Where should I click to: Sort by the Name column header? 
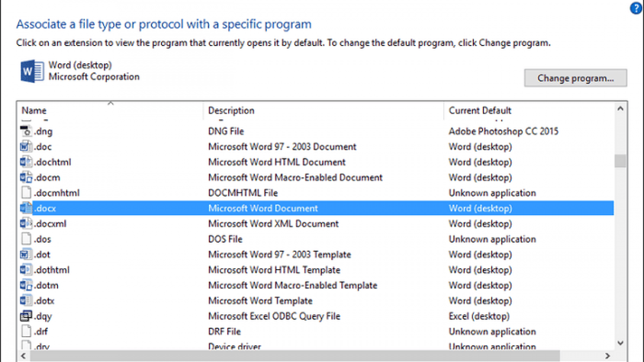(x=34, y=110)
